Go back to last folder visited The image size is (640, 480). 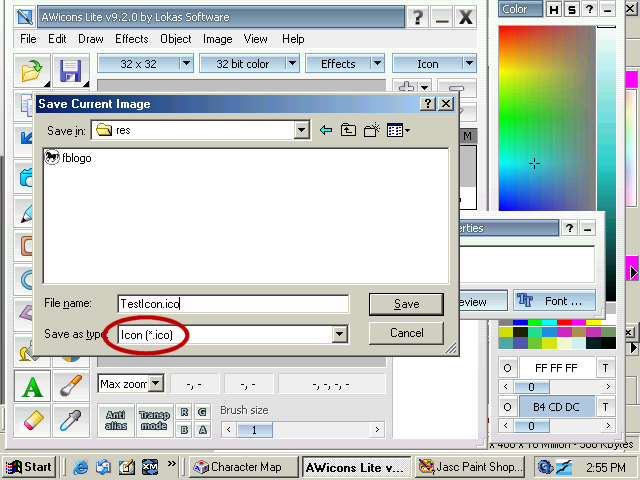pyautogui.click(x=326, y=130)
